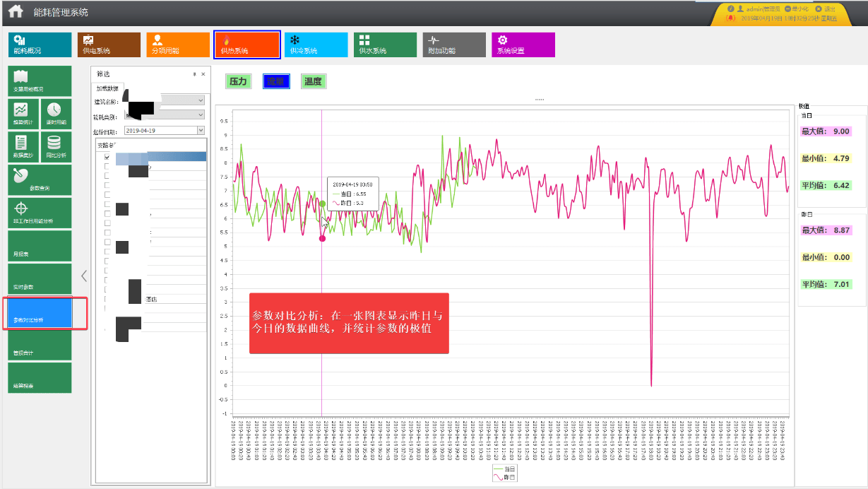The height and width of the screenshot is (489, 868).
Task: Toggle the first checked branch checkbox
Action: (x=107, y=157)
